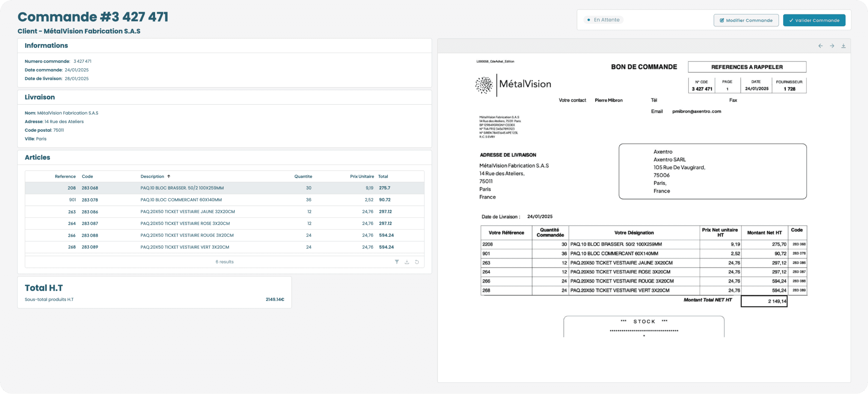Click the Livraison section header
868x394 pixels.
(40, 97)
